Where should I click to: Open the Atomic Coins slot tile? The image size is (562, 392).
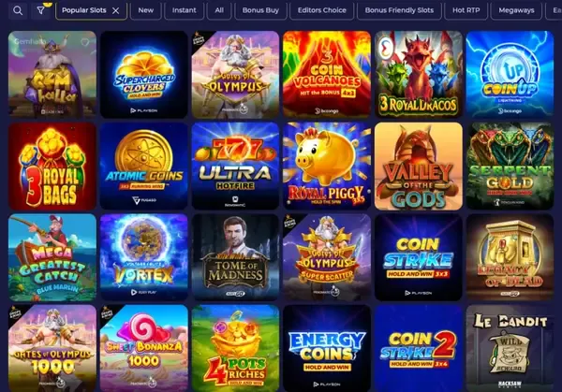coord(144,167)
